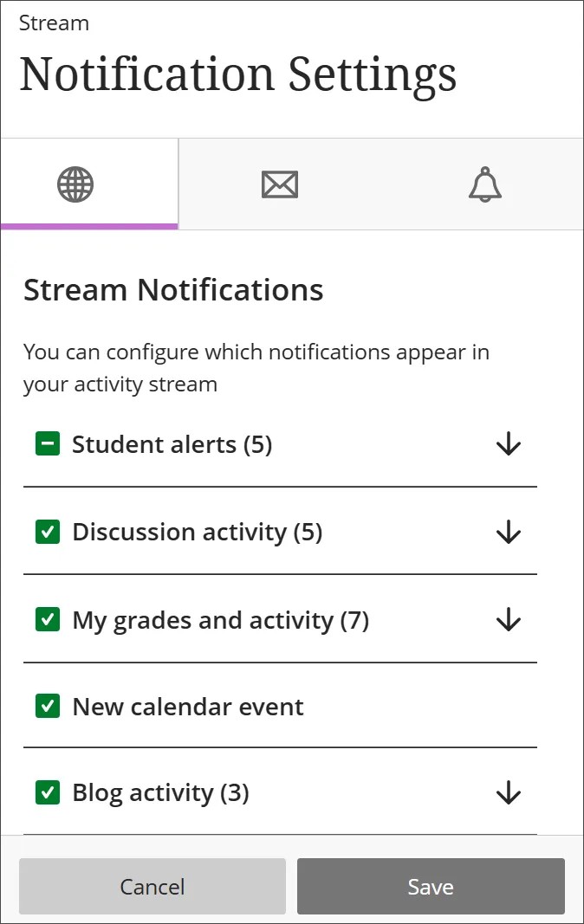The width and height of the screenshot is (584, 924).
Task: Click the Blog activity (3) label
Action: pos(161,792)
